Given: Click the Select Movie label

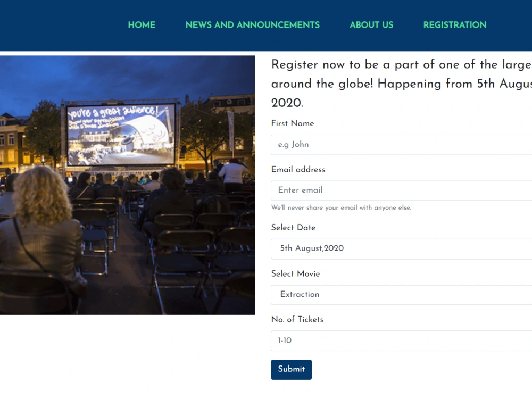Looking at the screenshot, I should pos(295,274).
